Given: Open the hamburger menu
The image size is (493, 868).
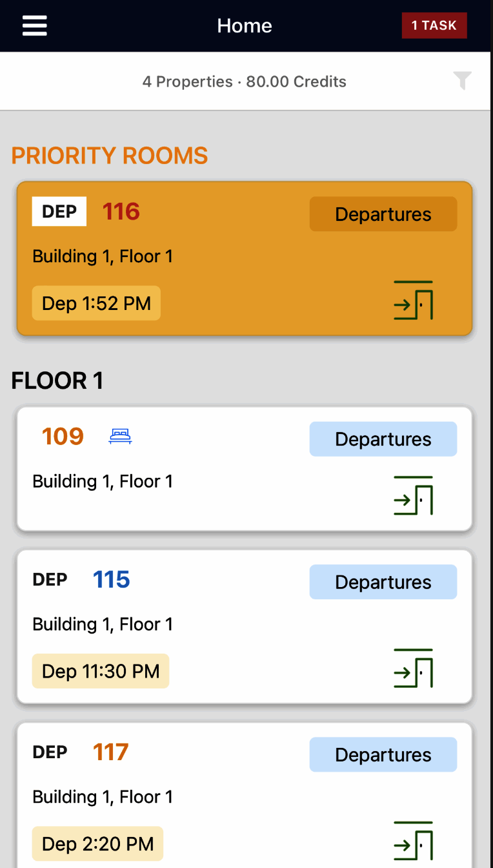Looking at the screenshot, I should [35, 26].
